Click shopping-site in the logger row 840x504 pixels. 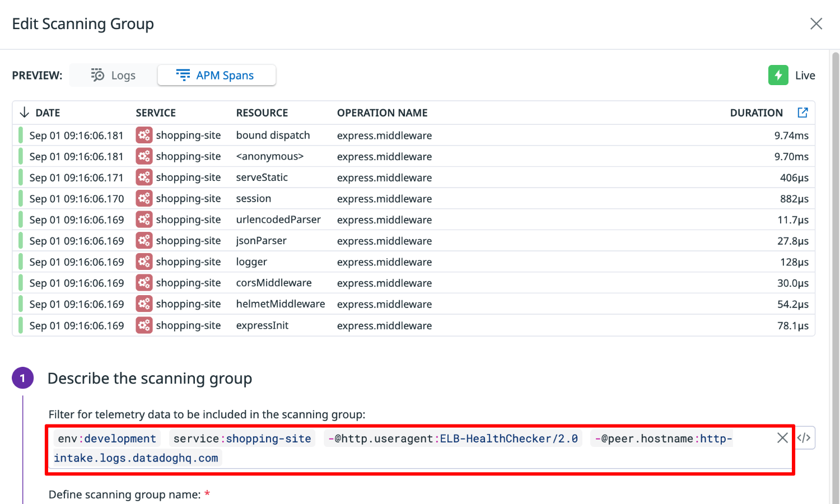(x=188, y=262)
